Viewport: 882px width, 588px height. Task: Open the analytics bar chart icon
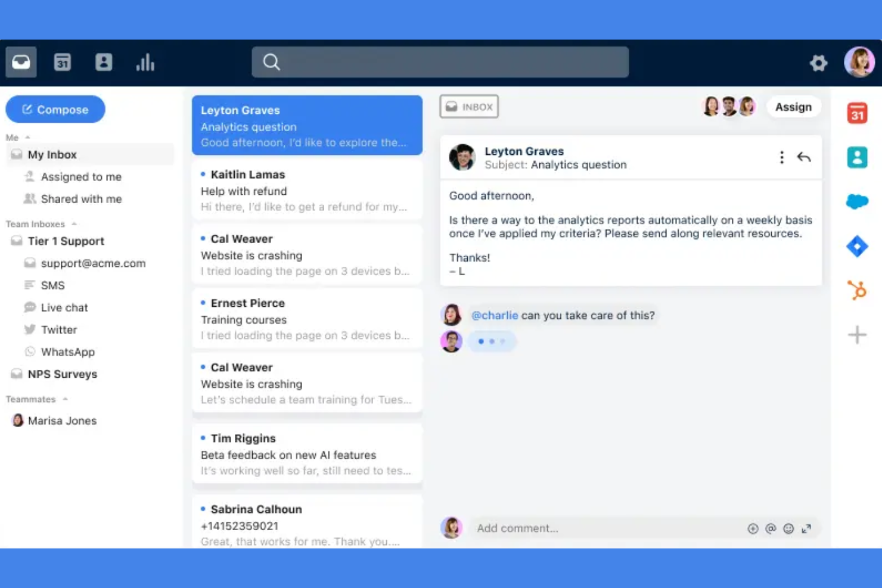coord(145,62)
